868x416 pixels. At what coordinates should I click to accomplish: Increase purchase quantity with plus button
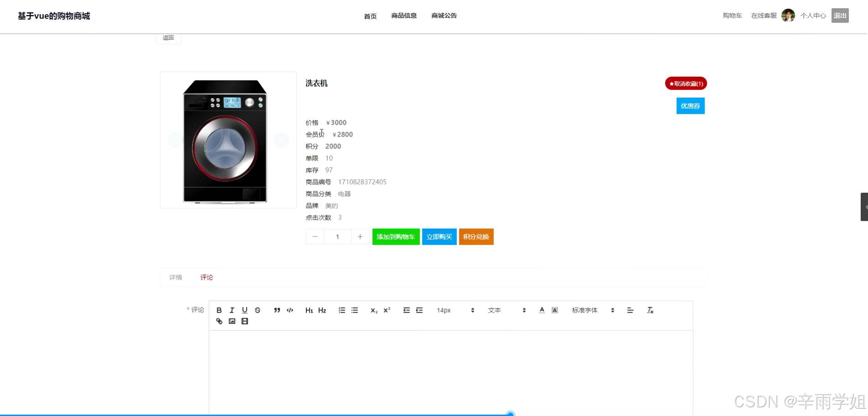coord(360,237)
